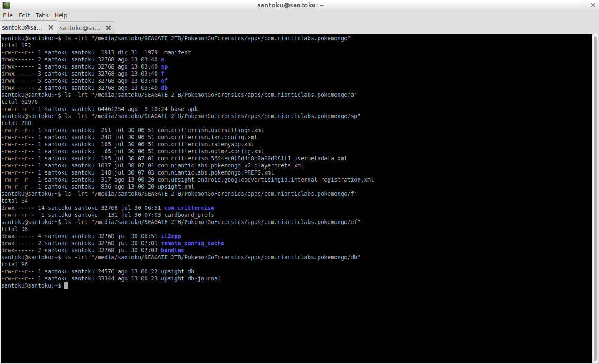Click the window title santoku@santoku: ~
The height and width of the screenshot is (364, 599).
click(290, 5)
